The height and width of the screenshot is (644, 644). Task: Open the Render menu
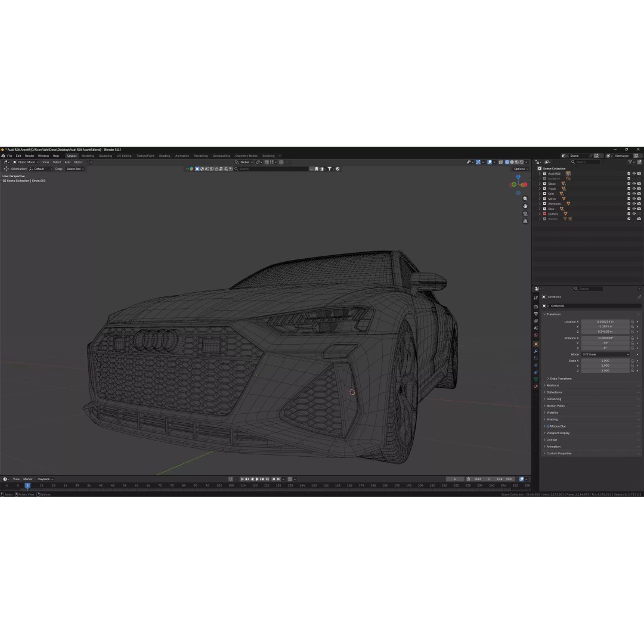pos(30,156)
